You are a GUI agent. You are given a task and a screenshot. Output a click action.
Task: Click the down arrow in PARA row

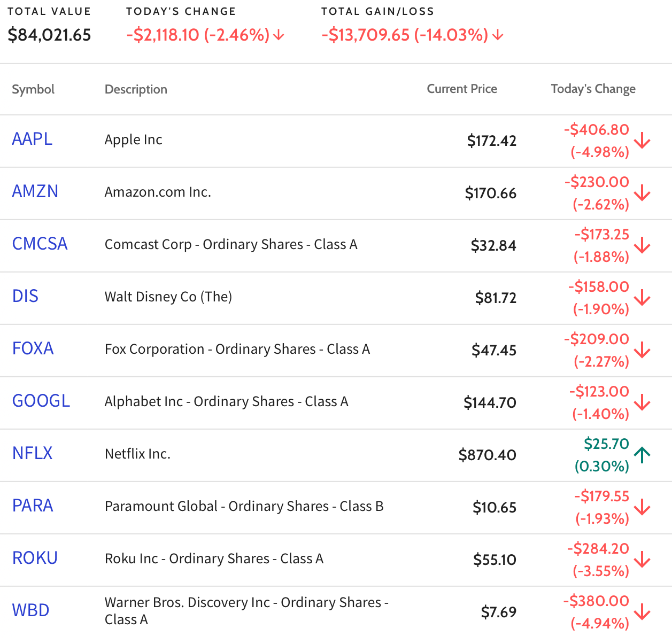coord(642,507)
